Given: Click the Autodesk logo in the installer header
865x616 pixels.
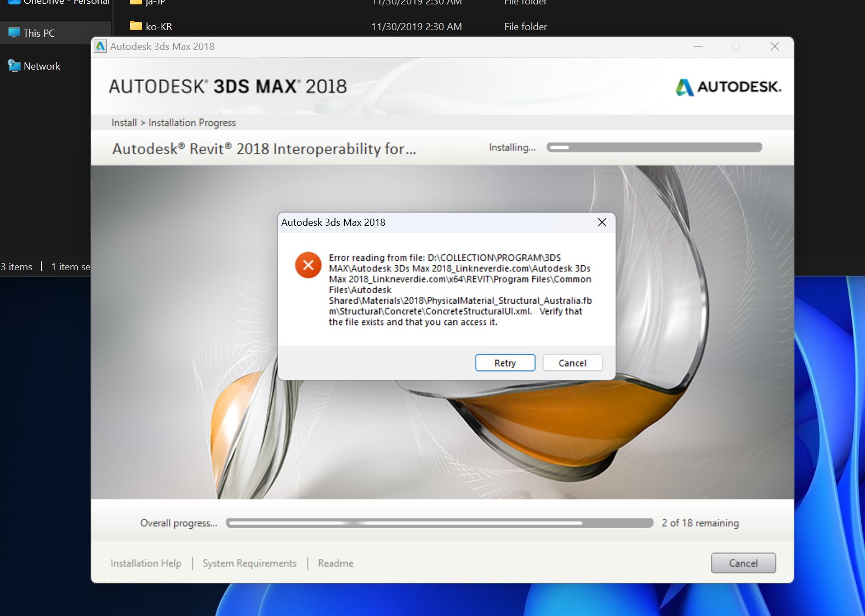Looking at the screenshot, I should pos(729,87).
